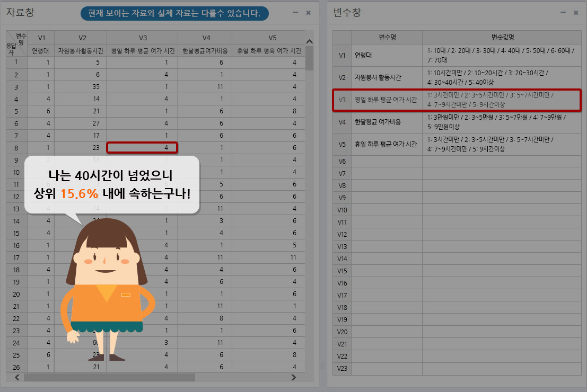Select respondent row number 14
The height and width of the screenshot is (392, 587).
pos(16,221)
